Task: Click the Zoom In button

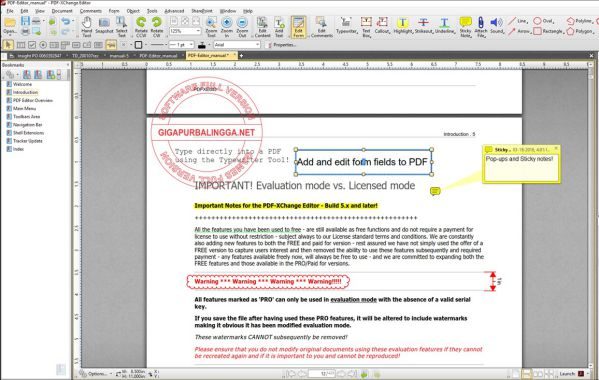Action: coord(227,27)
